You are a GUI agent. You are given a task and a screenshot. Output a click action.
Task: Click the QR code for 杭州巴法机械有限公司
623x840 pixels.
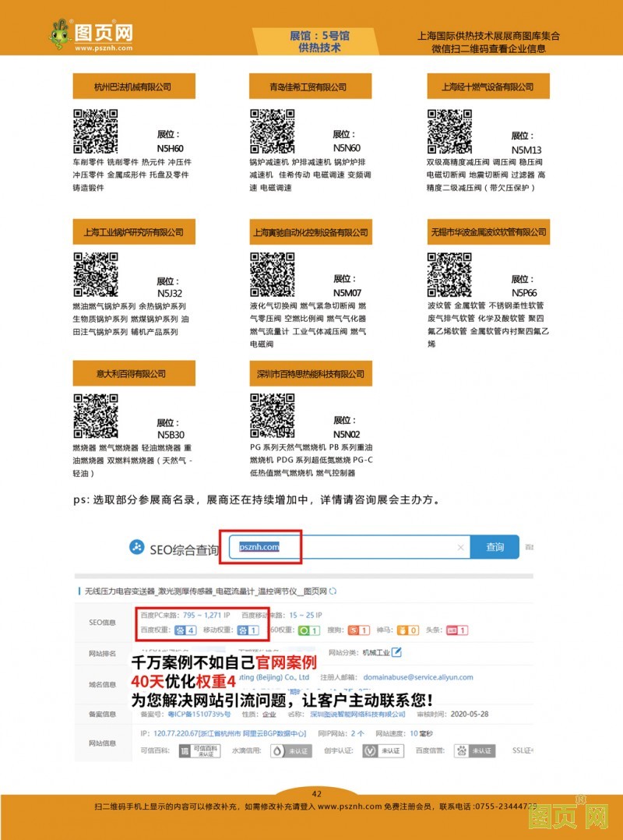coord(96,132)
